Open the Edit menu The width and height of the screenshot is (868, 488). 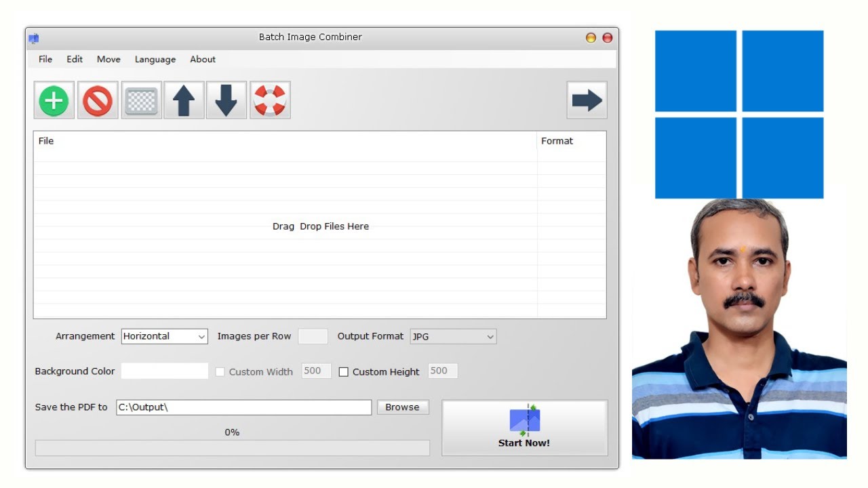pyautogui.click(x=75, y=59)
